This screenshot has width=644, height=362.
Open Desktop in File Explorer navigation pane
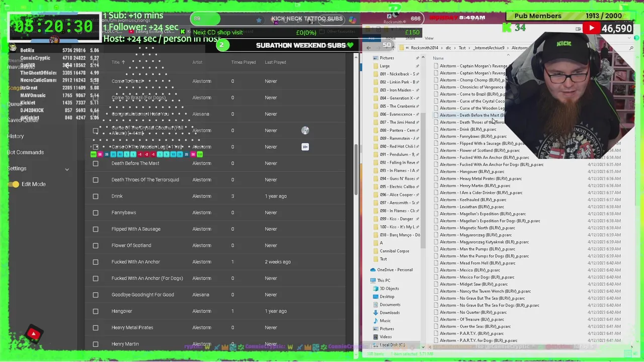pyautogui.click(x=387, y=297)
